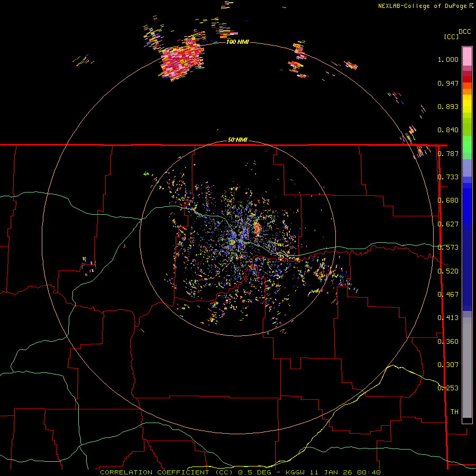Click the 100 NMI range ring label

pos(237,42)
